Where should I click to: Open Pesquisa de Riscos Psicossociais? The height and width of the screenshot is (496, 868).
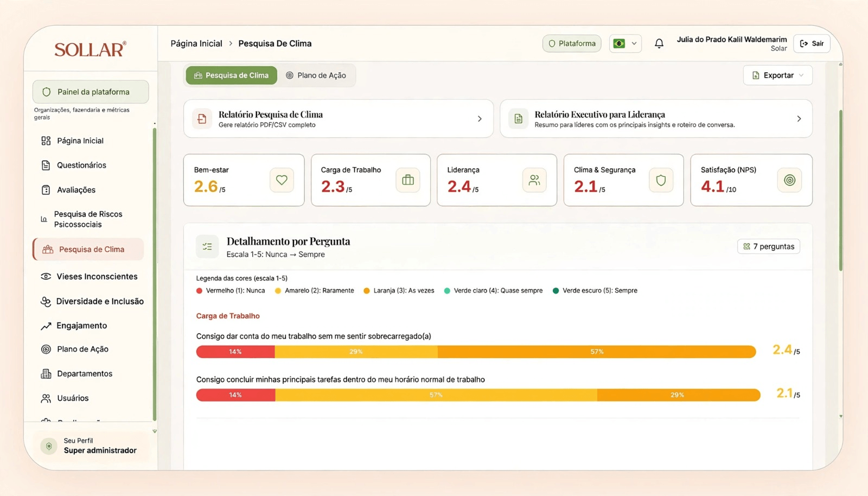click(88, 219)
